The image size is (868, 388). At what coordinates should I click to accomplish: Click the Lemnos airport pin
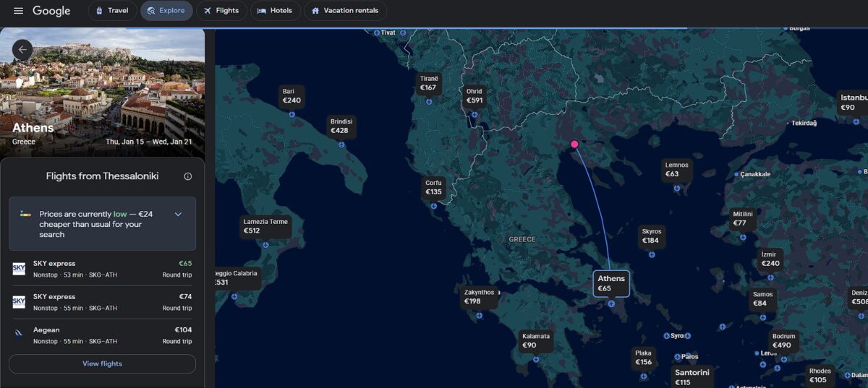pyautogui.click(x=677, y=188)
